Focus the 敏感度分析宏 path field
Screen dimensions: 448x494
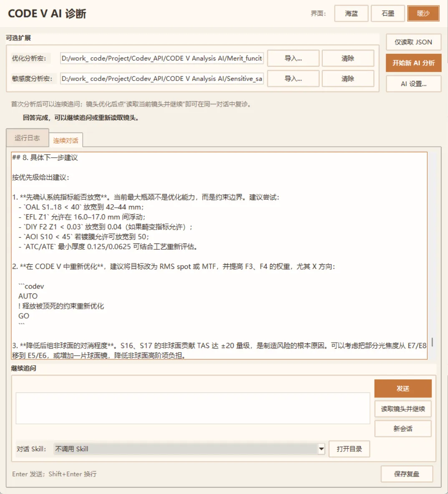pos(162,79)
